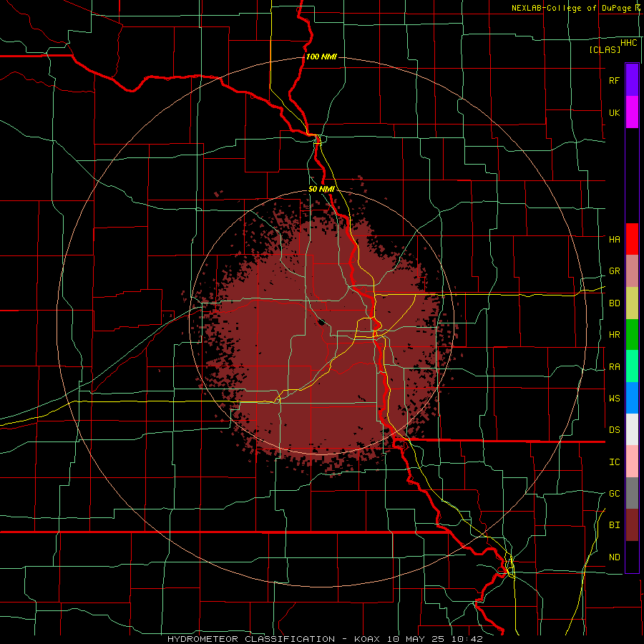Click the HR legend label
Image resolution: width=644 pixels, height=644 pixels.
click(x=614, y=335)
